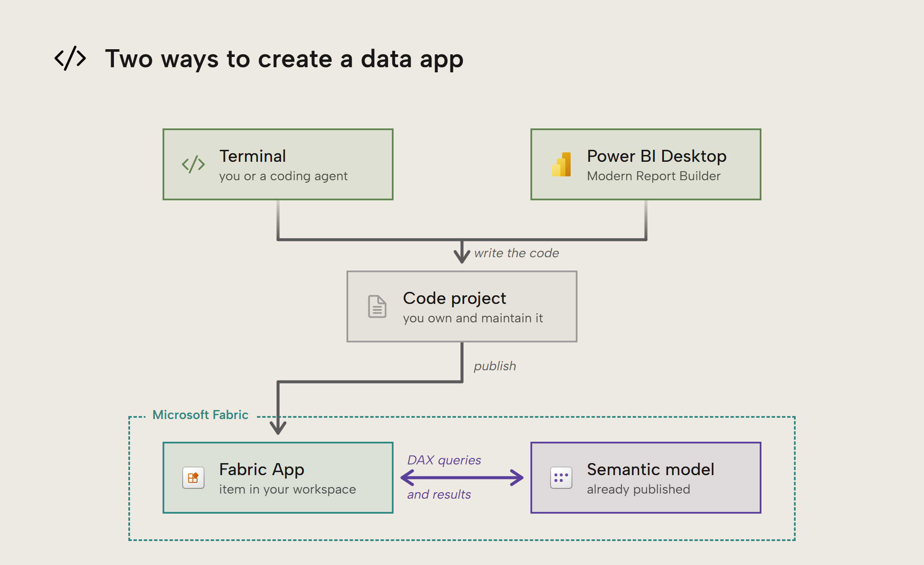This screenshot has width=924, height=565.
Task: Click the 'write the code' label
Action: (516, 253)
